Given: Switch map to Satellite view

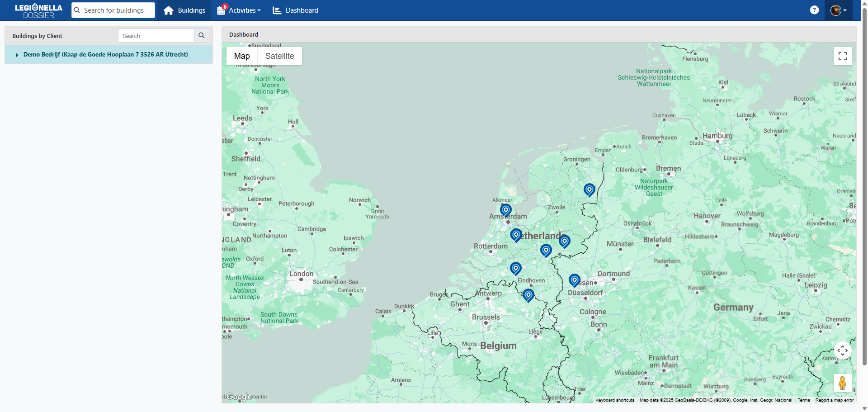Looking at the screenshot, I should click(x=279, y=56).
